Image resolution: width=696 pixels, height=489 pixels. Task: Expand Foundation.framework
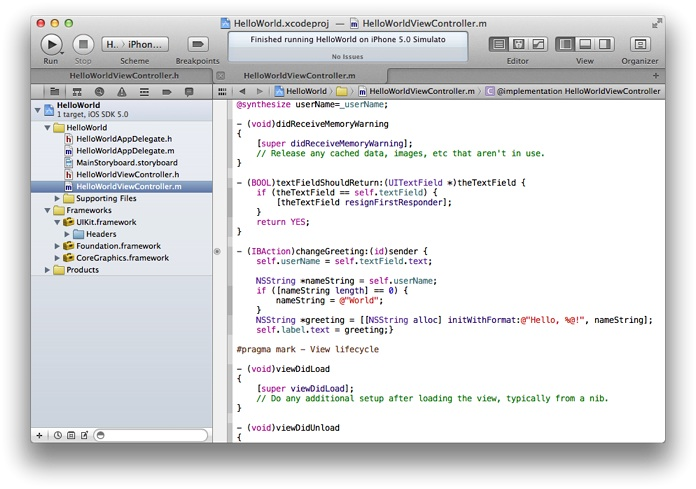pos(57,246)
